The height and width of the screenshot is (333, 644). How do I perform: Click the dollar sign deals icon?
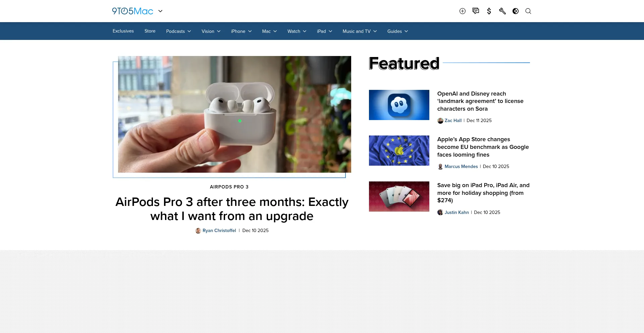tap(489, 11)
